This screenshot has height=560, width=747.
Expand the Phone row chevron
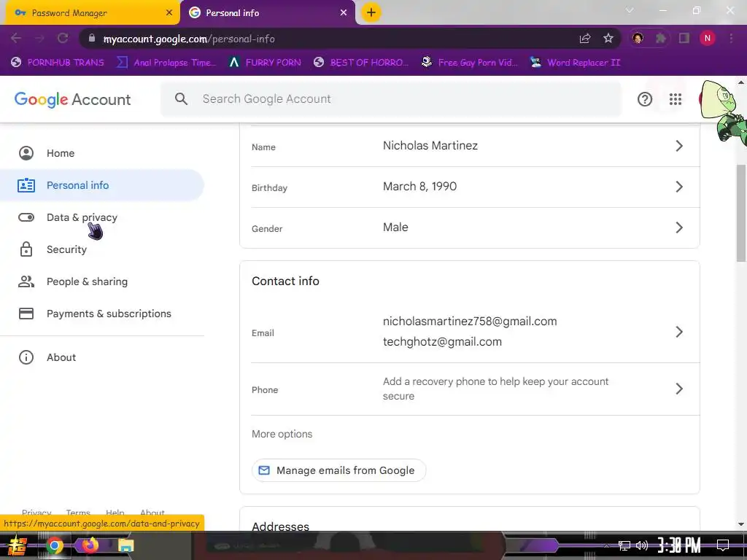point(679,389)
